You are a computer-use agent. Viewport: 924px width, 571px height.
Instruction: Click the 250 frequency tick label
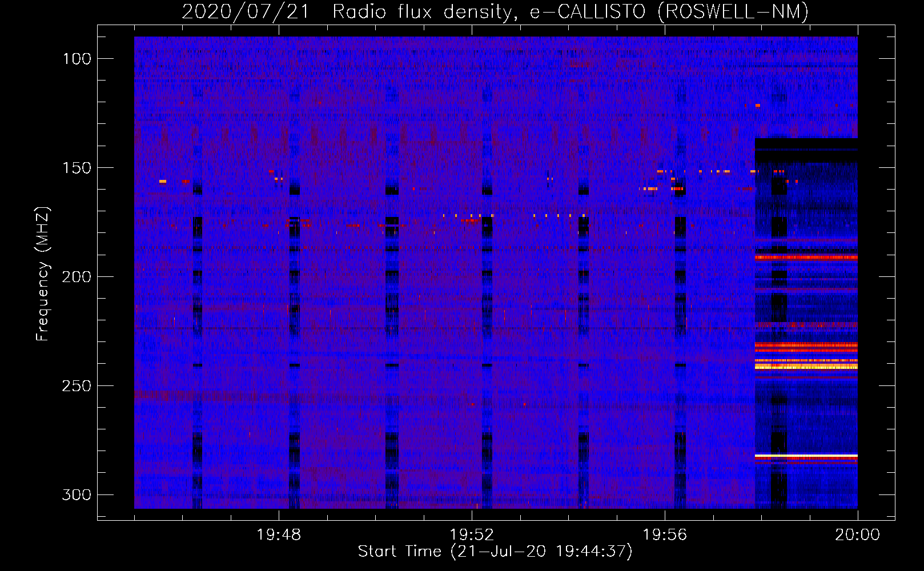[x=77, y=386]
